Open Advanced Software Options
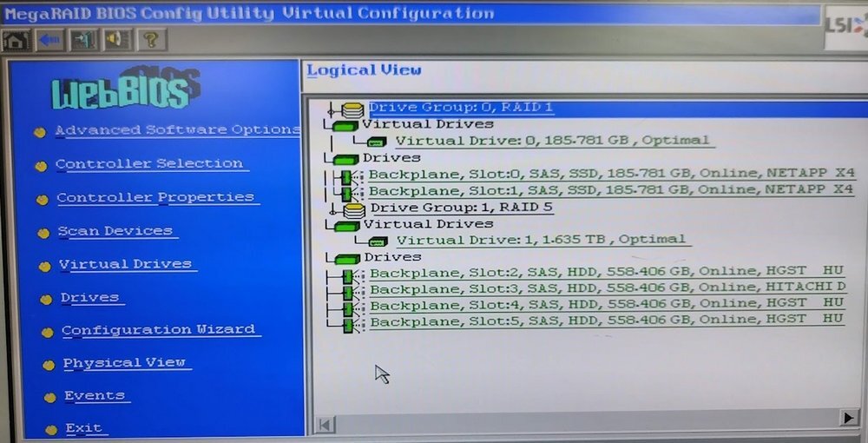 click(177, 129)
